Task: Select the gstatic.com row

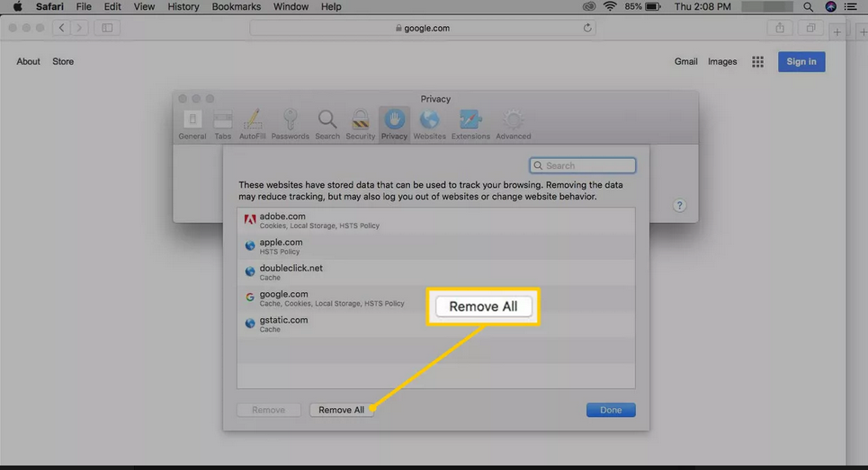Action: point(435,324)
